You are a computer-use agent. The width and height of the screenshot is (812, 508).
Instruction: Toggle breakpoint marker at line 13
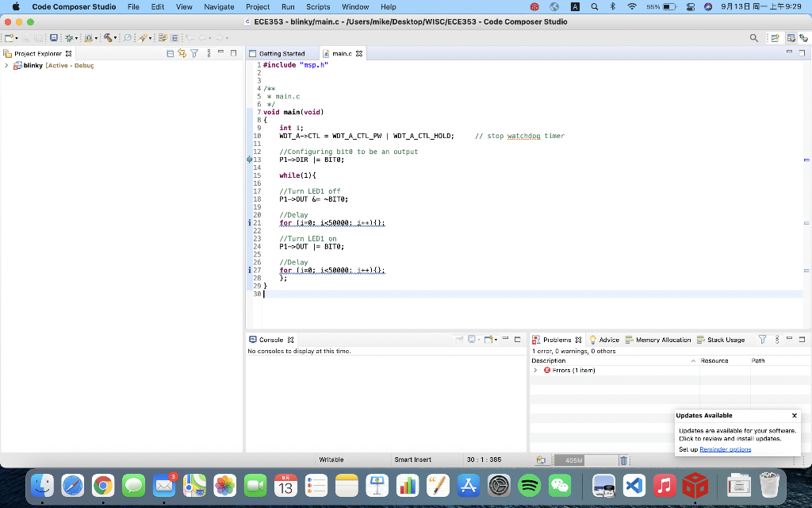pos(249,160)
